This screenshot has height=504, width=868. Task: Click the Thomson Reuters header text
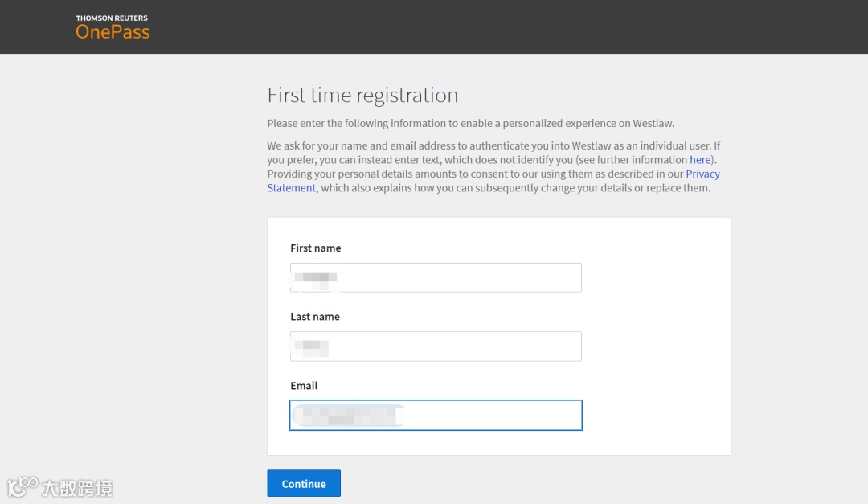pyautogui.click(x=112, y=18)
